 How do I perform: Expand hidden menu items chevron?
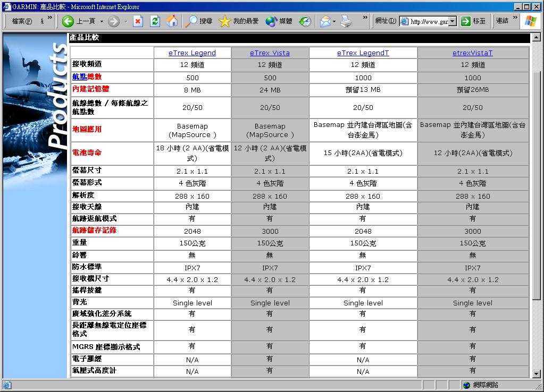[49, 18]
